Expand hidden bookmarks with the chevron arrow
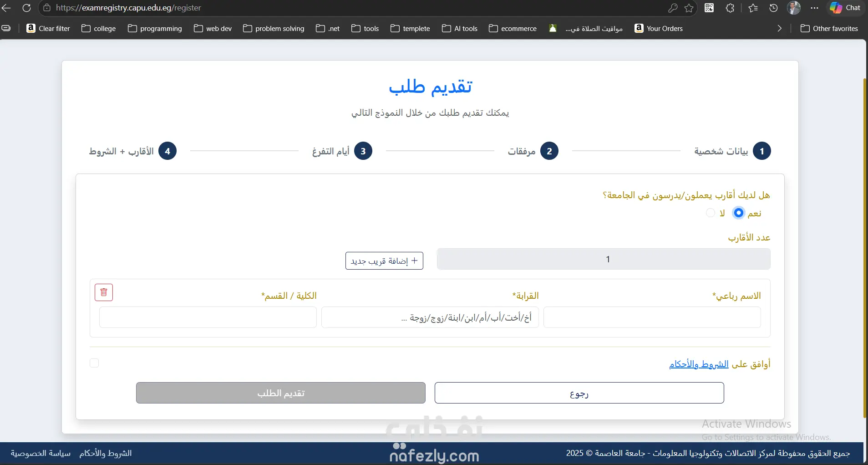The image size is (868, 465). pyautogui.click(x=780, y=28)
